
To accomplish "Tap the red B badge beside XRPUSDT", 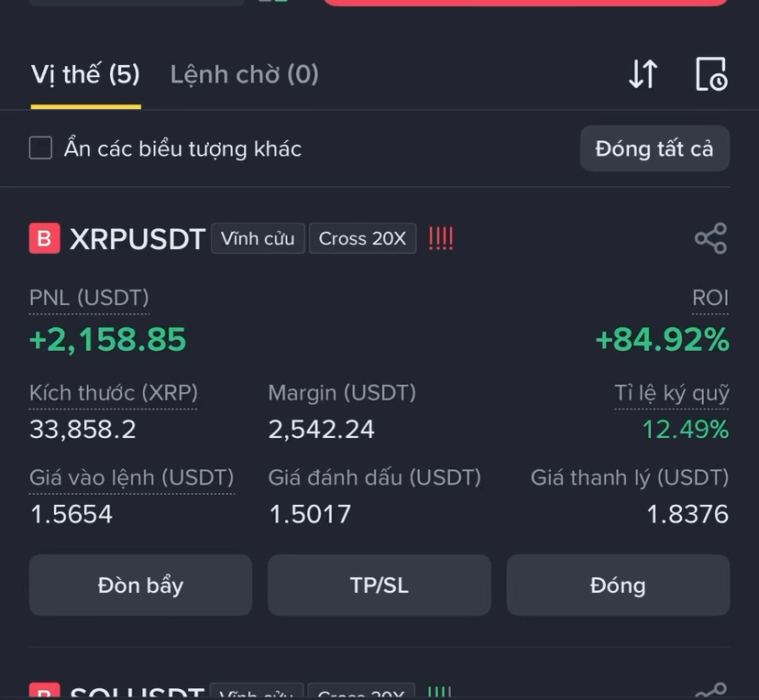I will pos(45,238).
